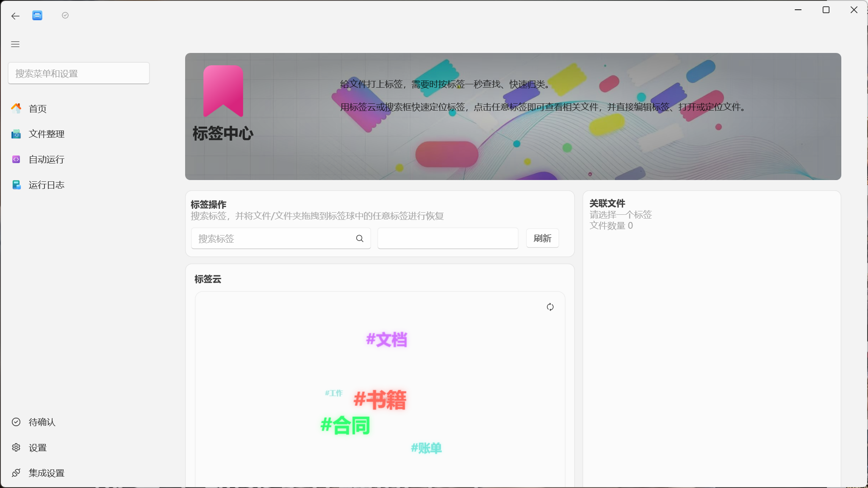Open the 文件整理 menu item
Screen dimensions: 868x488
pyautogui.click(x=79, y=134)
